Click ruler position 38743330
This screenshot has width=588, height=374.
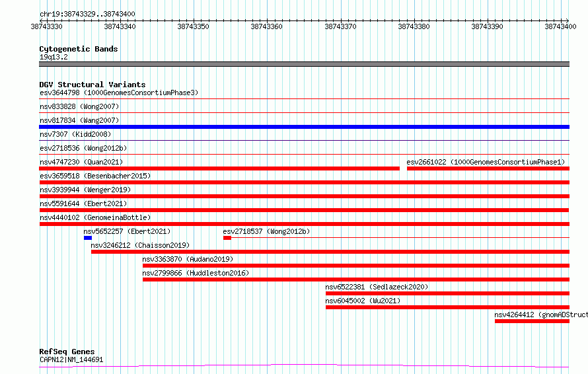(x=46, y=26)
